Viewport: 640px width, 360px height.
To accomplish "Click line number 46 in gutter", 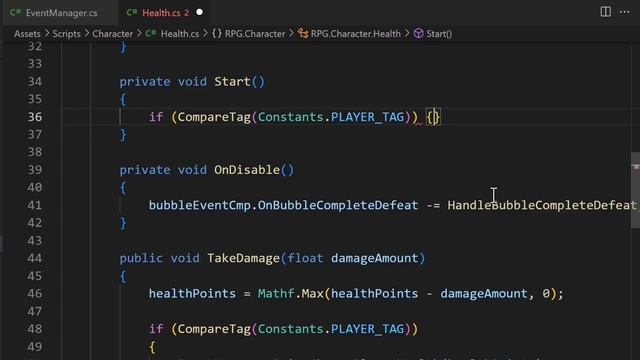I will (35, 293).
